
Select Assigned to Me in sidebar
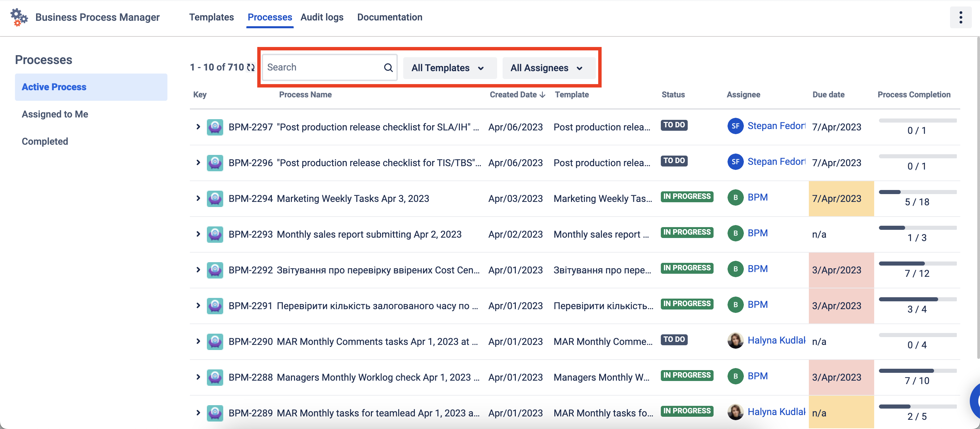[x=55, y=114]
